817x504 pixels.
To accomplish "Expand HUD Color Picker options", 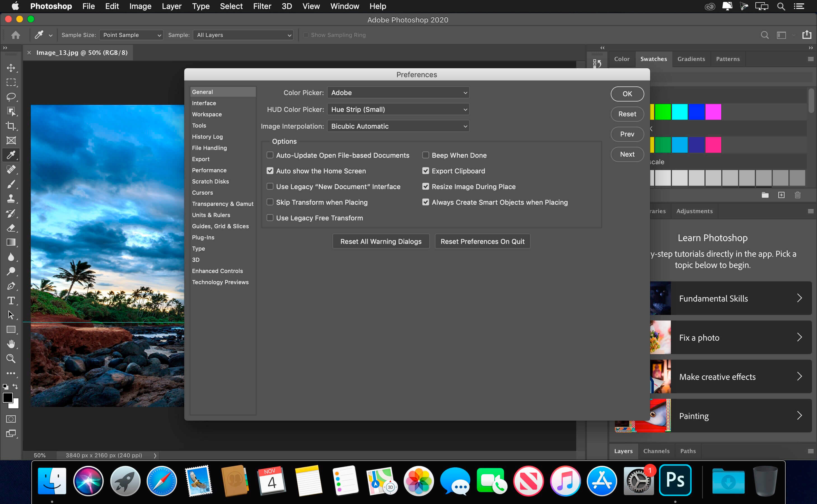I will [464, 109].
